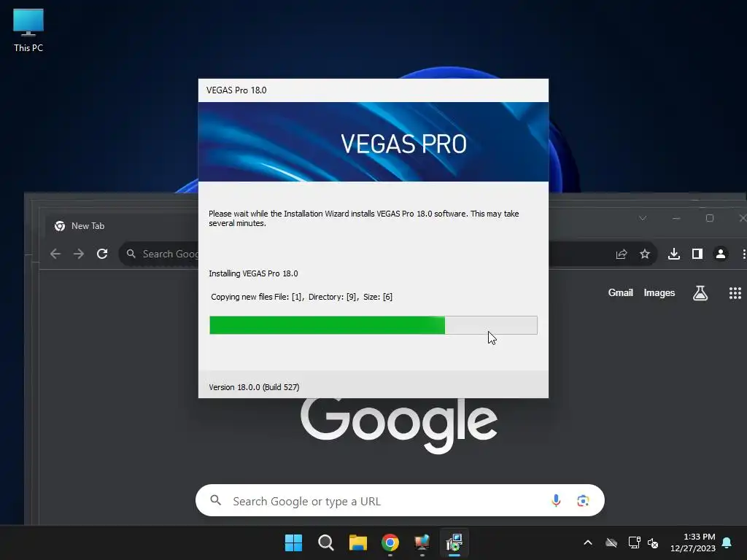Open Google apps grid icon
This screenshot has width=747, height=560.
tap(735, 293)
